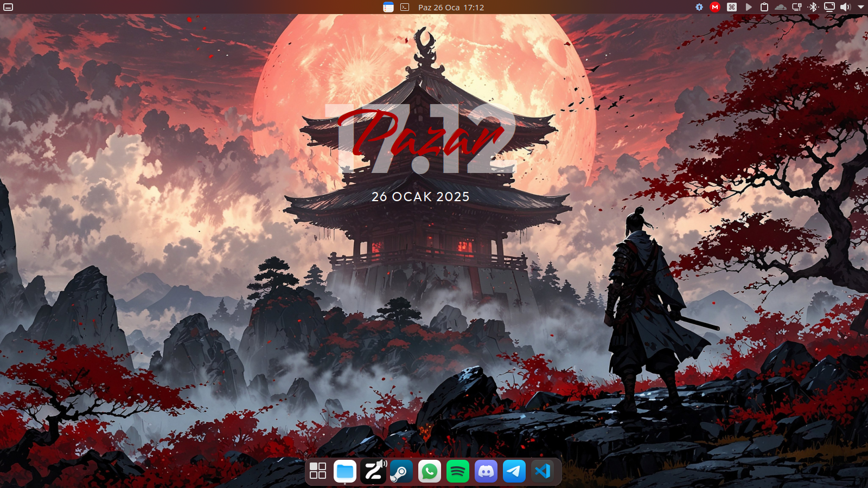
Task: Launch the Zen browser from the dock
Action: coord(373,471)
